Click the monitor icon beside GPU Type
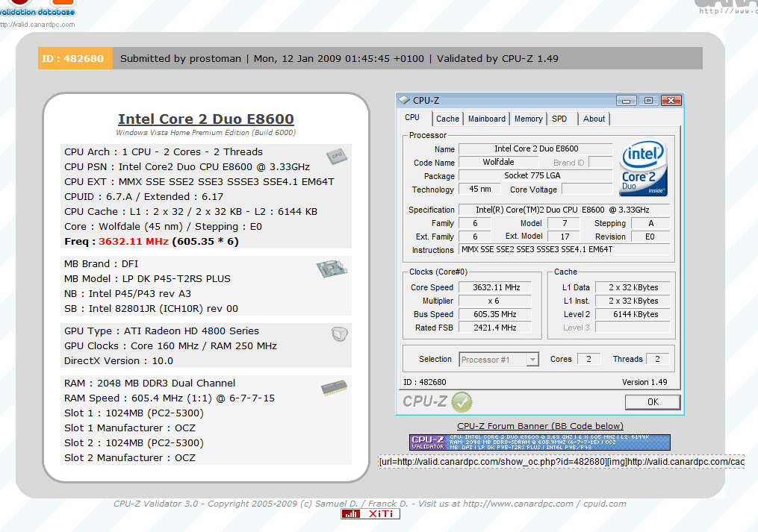This screenshot has height=532, width=758. pos(339,334)
